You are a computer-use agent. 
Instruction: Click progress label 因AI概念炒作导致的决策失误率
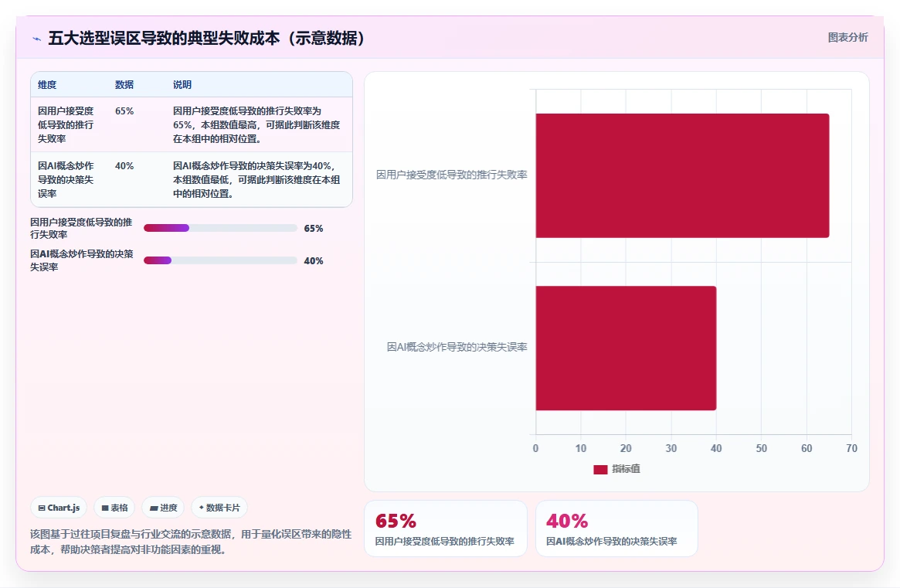tap(82, 260)
